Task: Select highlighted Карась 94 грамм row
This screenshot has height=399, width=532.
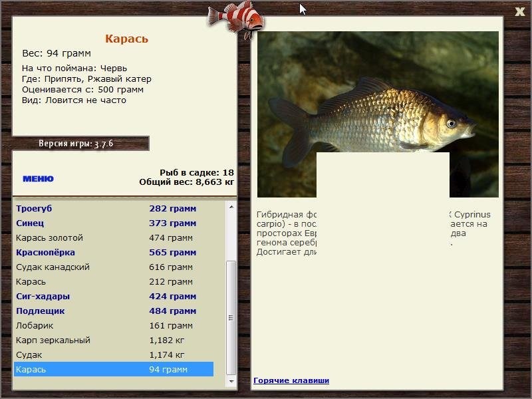Action: coord(114,369)
